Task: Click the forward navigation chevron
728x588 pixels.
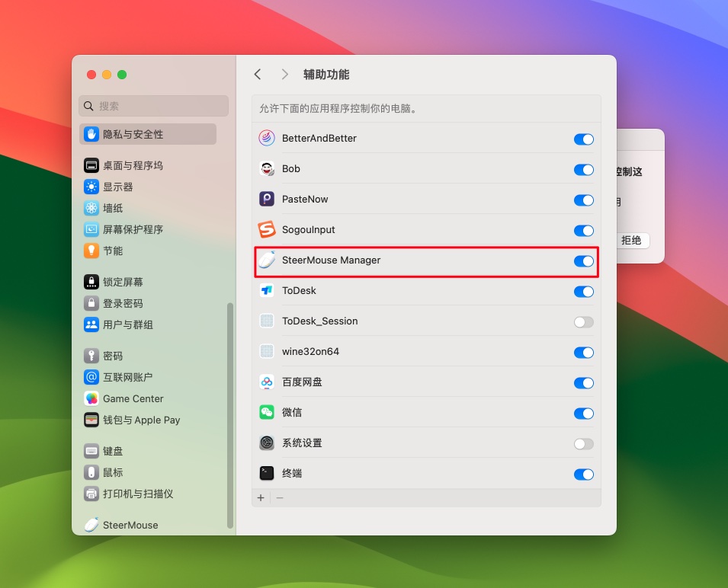Action: (x=284, y=74)
